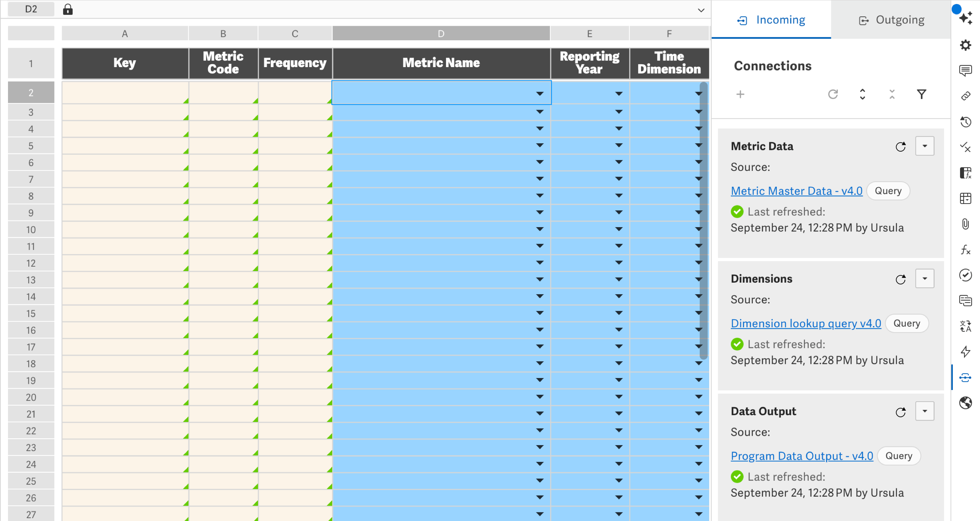Screen dimensions: 980x521
Task: Open the table layout icon in sidebar
Action: pos(965,198)
